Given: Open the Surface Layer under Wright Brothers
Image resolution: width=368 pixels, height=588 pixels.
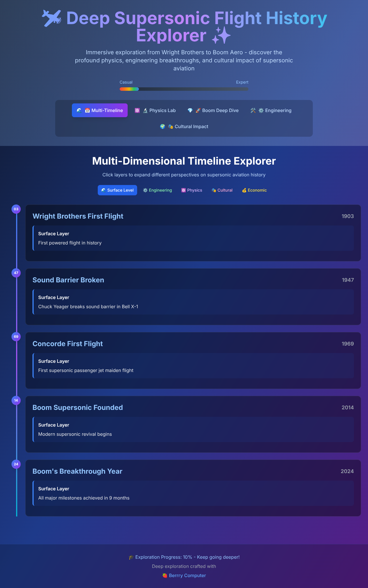Looking at the screenshot, I should pos(193,238).
